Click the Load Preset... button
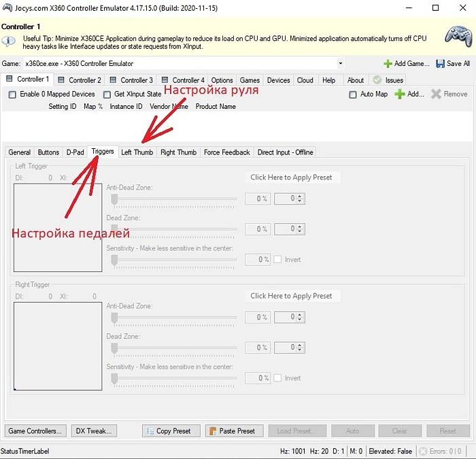Viewport: 476px width, 459px height. (297, 431)
